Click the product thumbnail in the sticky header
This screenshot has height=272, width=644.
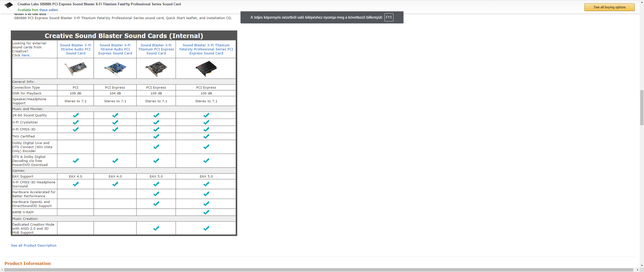point(9,5)
